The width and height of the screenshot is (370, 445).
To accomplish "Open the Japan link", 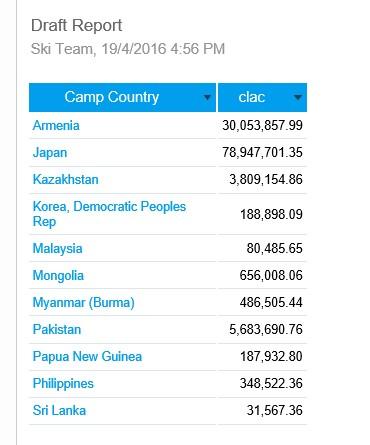I will click(x=50, y=153).
